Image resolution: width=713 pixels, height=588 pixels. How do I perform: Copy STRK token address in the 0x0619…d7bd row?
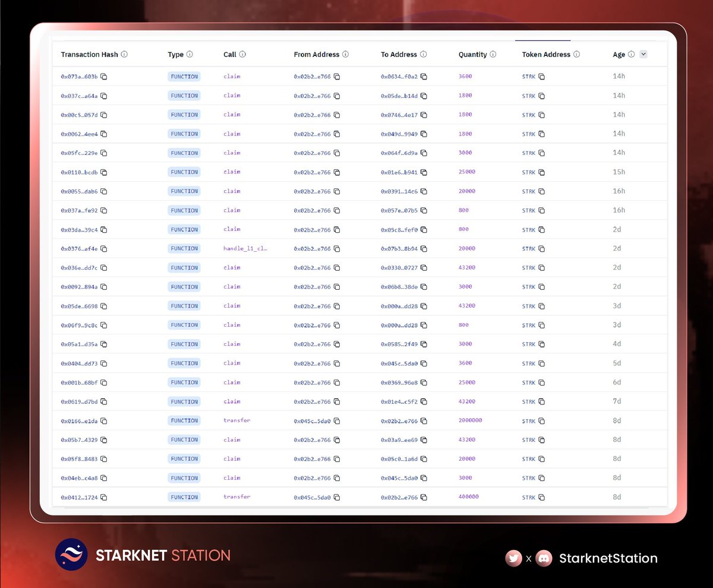[541, 402]
